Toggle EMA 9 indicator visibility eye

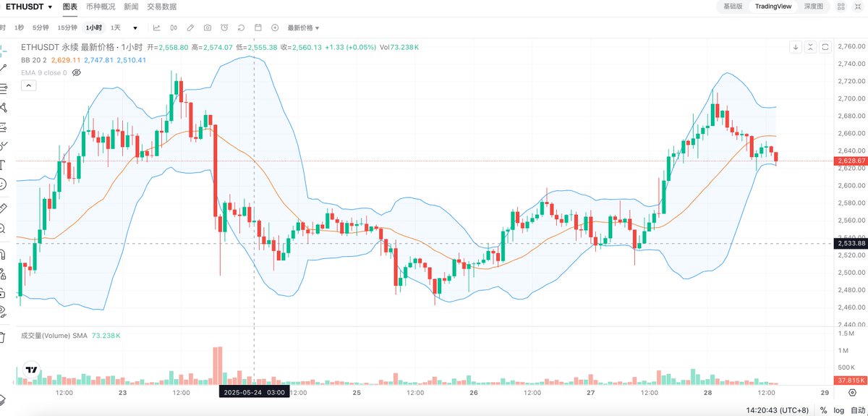pos(76,72)
